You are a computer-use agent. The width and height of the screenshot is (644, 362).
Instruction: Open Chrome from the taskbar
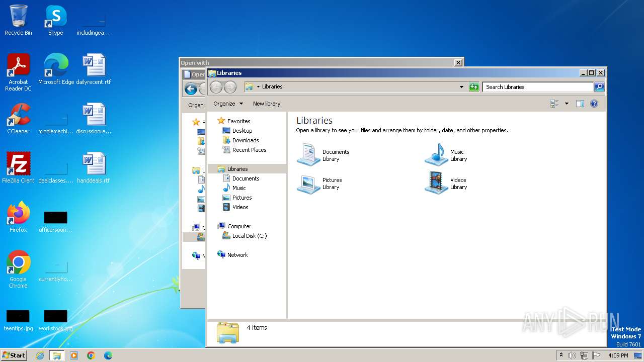tap(91, 355)
